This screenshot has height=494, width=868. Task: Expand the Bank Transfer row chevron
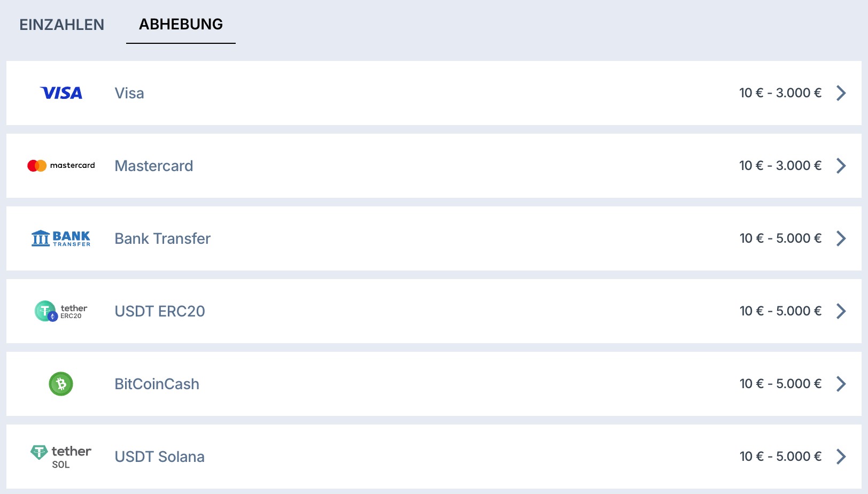(841, 238)
